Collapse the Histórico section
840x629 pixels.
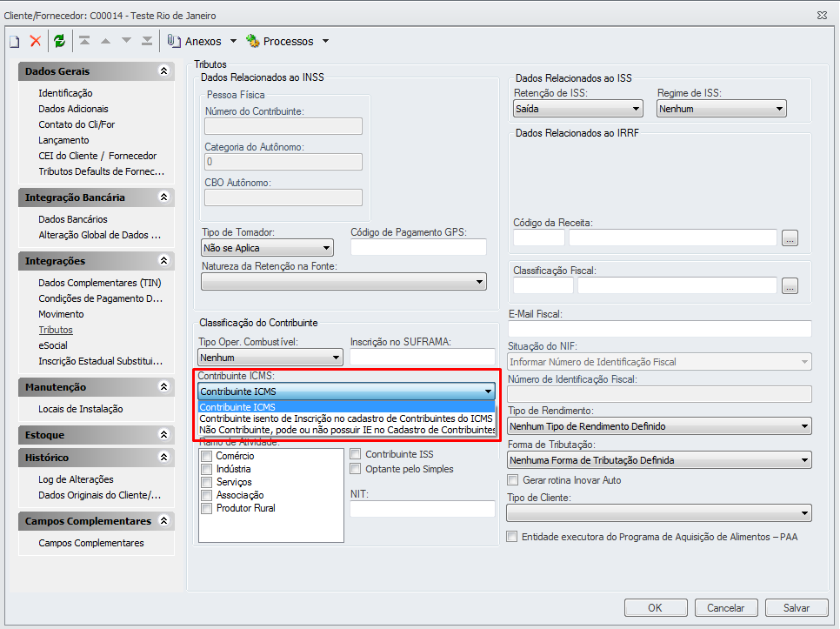coord(164,457)
